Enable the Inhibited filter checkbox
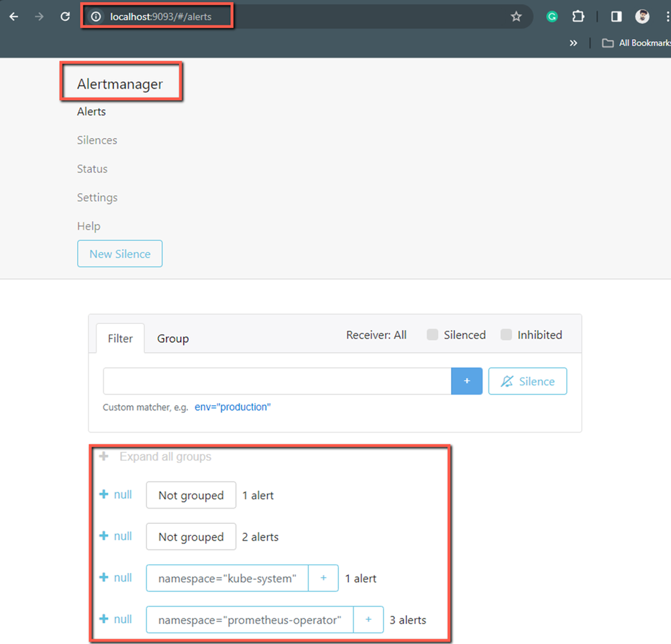 click(x=507, y=334)
